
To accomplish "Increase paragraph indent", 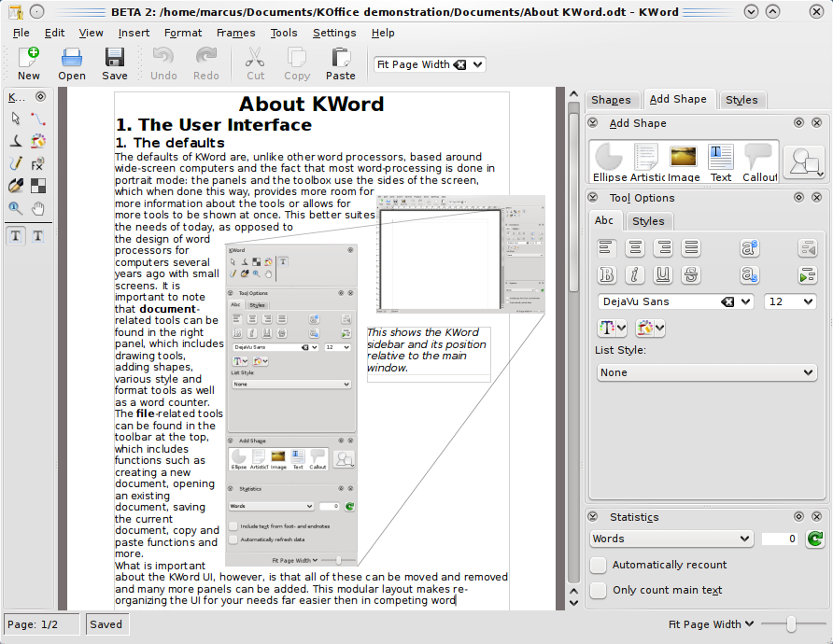I will (808, 274).
